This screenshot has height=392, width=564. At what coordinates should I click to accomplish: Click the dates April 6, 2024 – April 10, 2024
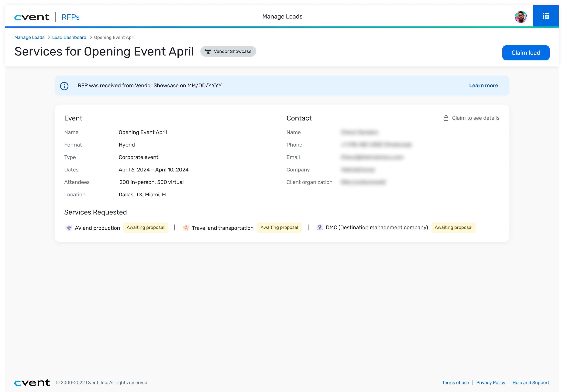tap(153, 170)
